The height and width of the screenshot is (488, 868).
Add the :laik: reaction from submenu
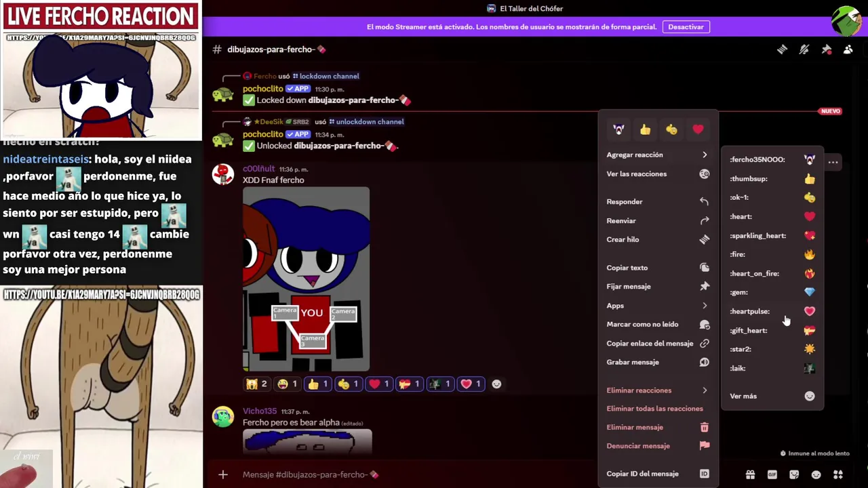tap(772, 368)
